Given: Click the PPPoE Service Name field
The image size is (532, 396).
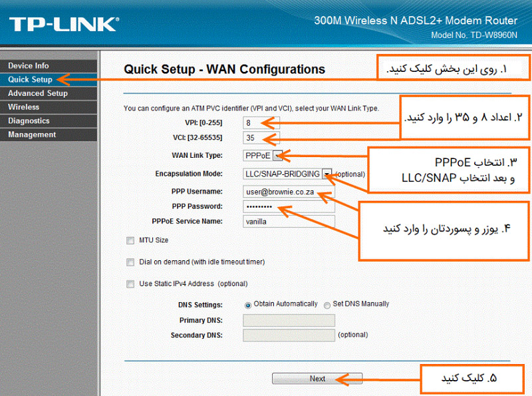Looking at the screenshot, I should (x=289, y=222).
